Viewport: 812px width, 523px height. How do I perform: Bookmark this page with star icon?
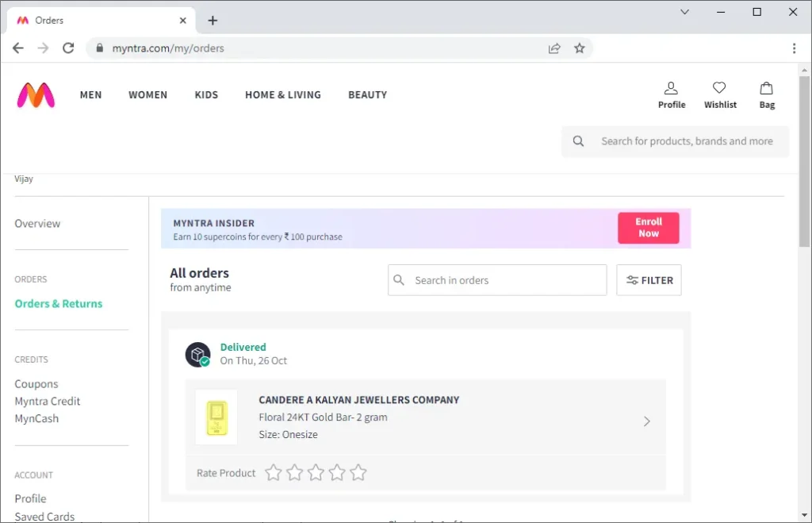tap(580, 48)
